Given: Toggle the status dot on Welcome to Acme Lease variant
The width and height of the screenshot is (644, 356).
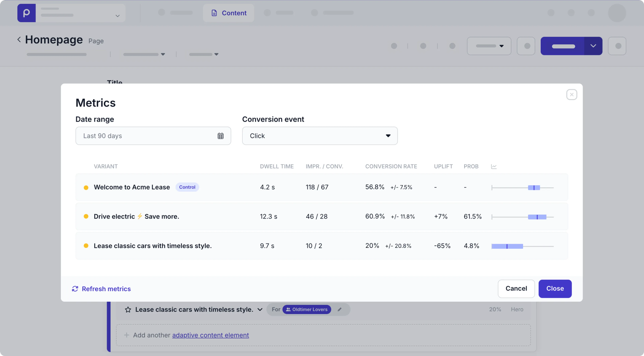Looking at the screenshot, I should point(87,187).
